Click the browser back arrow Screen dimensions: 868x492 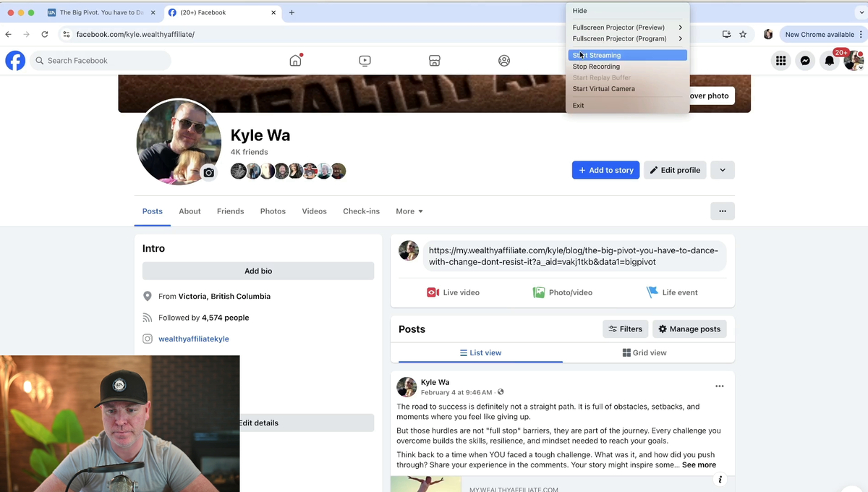pyautogui.click(x=9, y=34)
